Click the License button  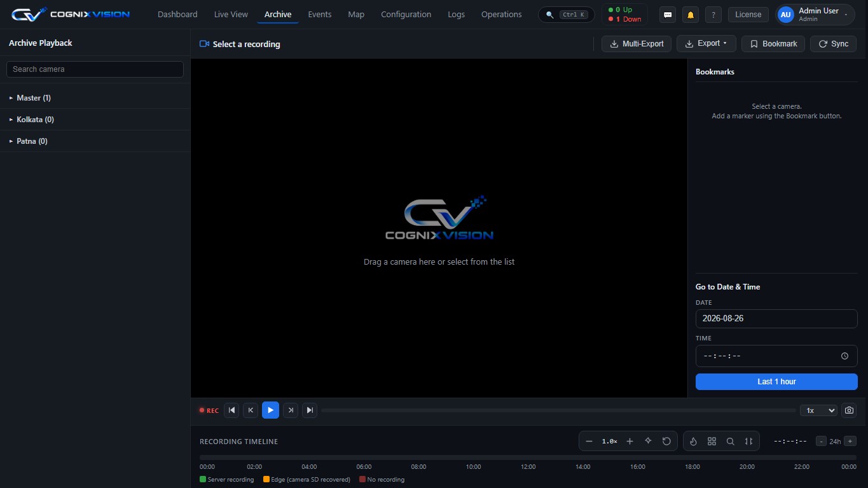click(x=748, y=15)
